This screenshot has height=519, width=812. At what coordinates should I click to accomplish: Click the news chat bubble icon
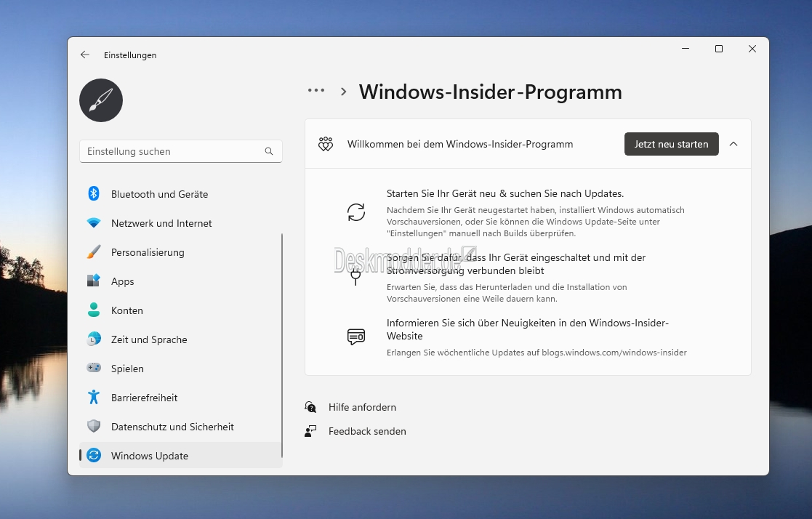(356, 337)
